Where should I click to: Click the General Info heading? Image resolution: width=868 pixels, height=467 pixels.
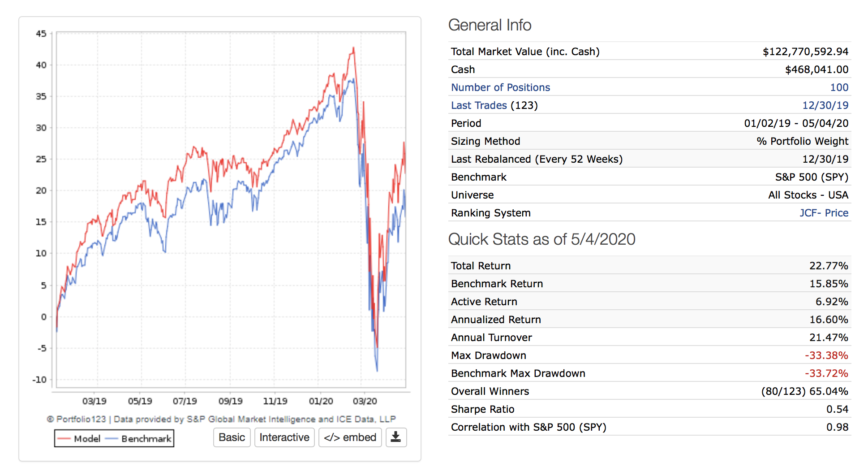[x=490, y=25]
